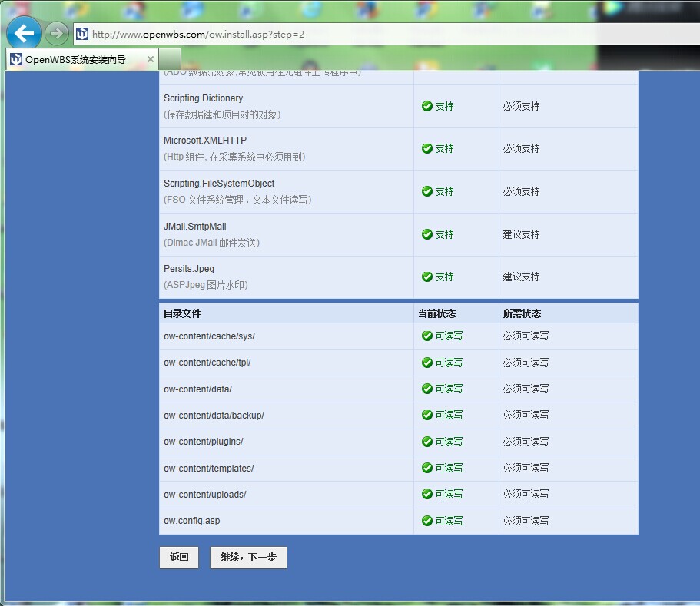Click the Persits.Jpeg green status icon
This screenshot has height=606, width=700.
click(427, 277)
